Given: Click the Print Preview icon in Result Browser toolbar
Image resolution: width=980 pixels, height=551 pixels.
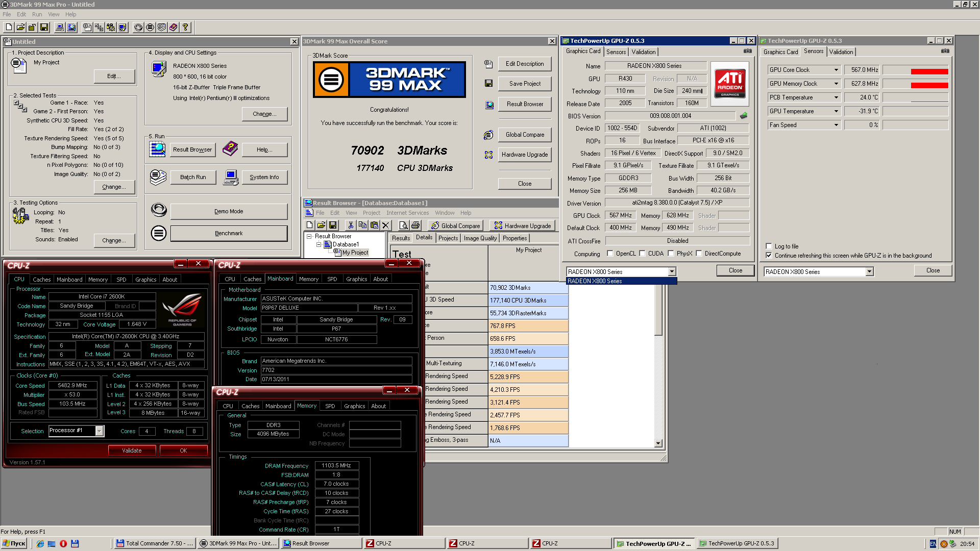Looking at the screenshot, I should [x=403, y=225].
